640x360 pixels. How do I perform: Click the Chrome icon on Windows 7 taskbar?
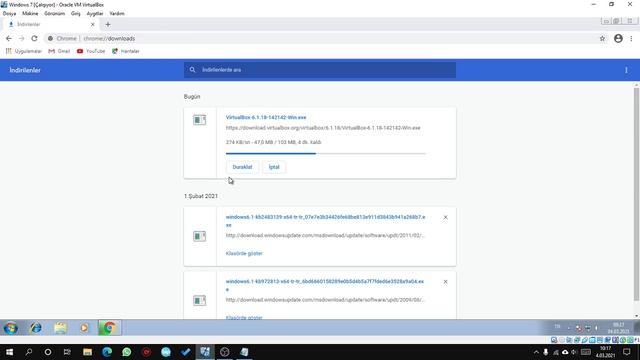[109, 328]
